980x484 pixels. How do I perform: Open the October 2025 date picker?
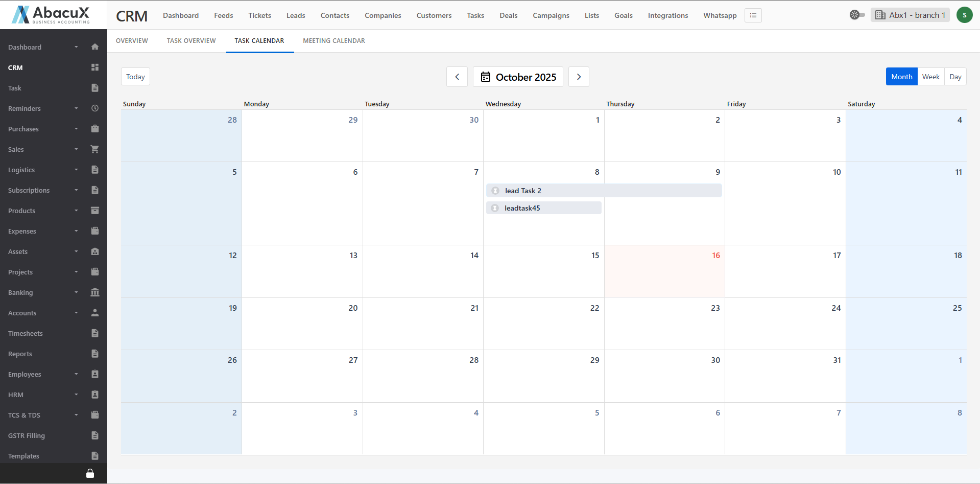click(x=518, y=77)
